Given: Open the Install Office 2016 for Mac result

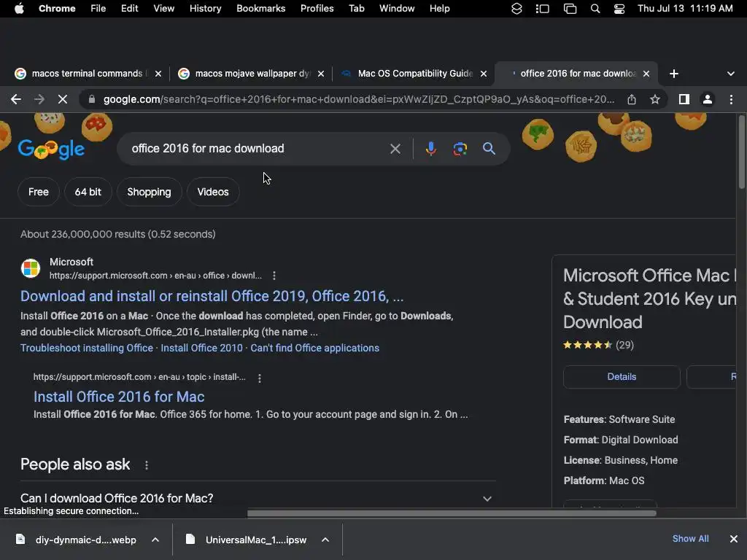Looking at the screenshot, I should [x=119, y=397].
